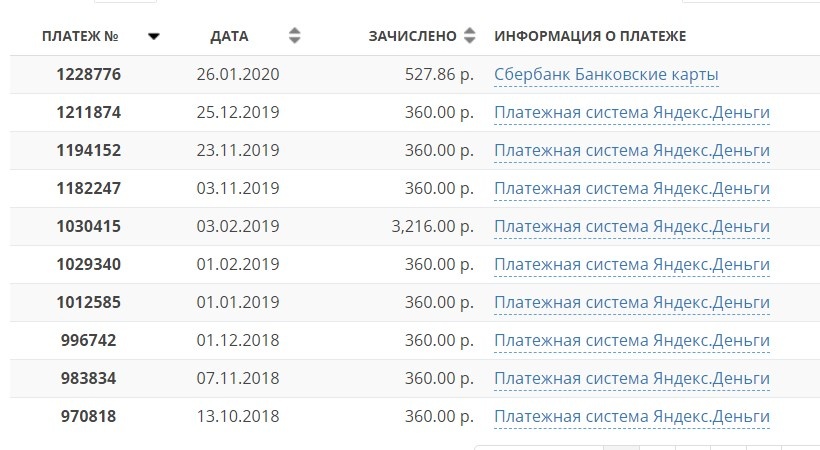Click the ДАТА column header
This screenshot has height=450, width=820.
pyautogui.click(x=230, y=36)
